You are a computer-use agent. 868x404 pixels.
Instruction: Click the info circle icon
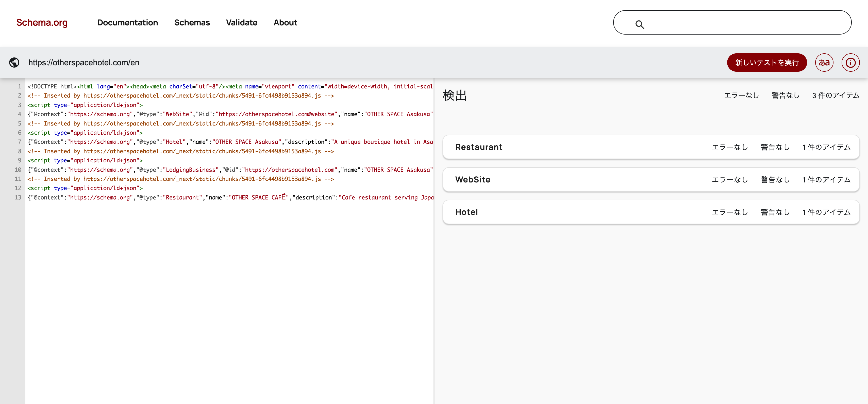tap(850, 63)
